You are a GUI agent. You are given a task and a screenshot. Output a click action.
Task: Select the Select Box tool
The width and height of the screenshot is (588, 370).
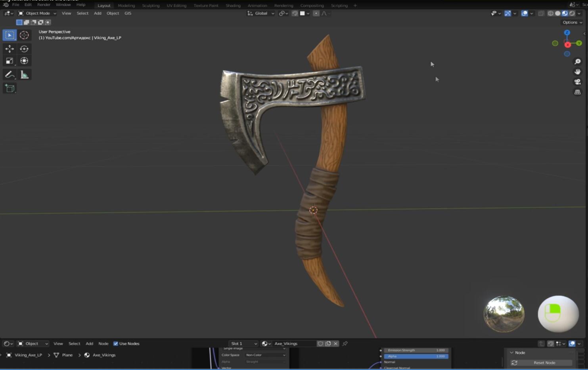[x=10, y=35]
